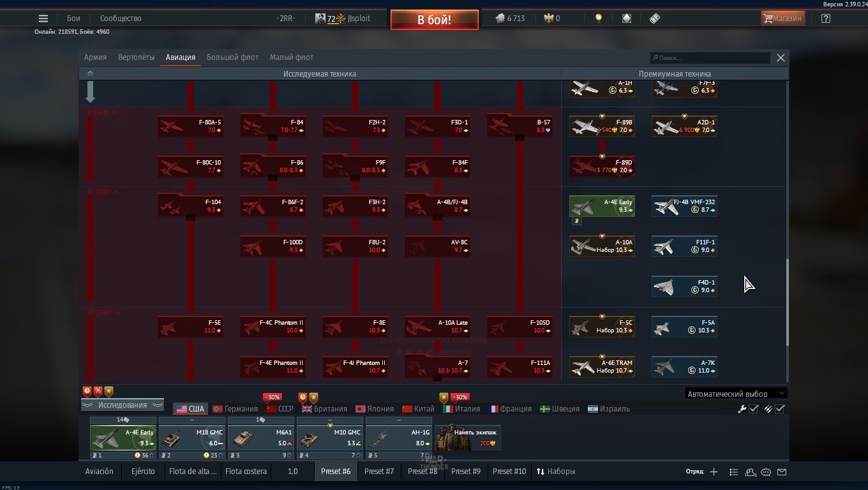Open the main hamburger menu
Viewport: 868px width, 490px height.
click(x=43, y=19)
